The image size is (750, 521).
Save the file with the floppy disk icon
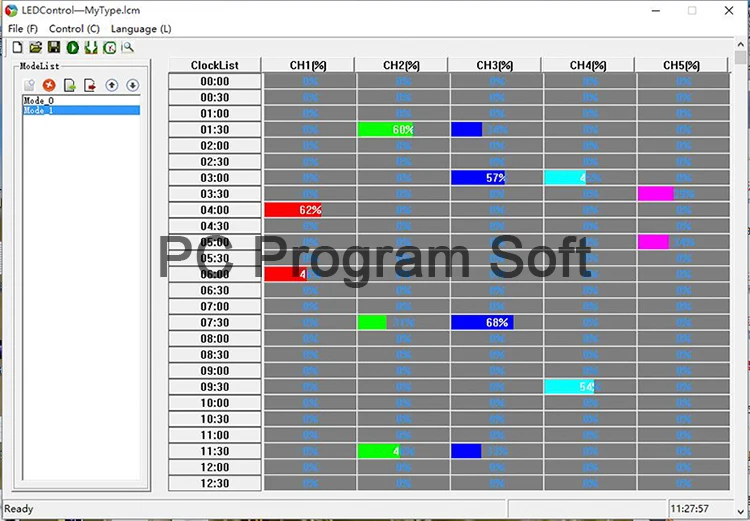coord(54,47)
